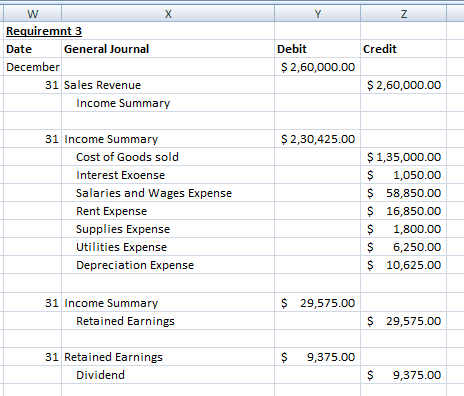Select the credit cell $ 29,575.00
464x396 pixels.
pyautogui.click(x=404, y=321)
